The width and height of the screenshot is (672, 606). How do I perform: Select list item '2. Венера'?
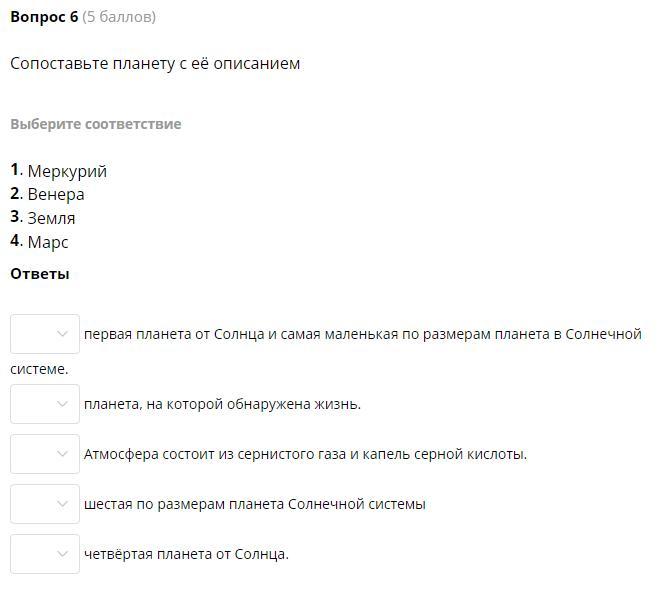pos(48,194)
